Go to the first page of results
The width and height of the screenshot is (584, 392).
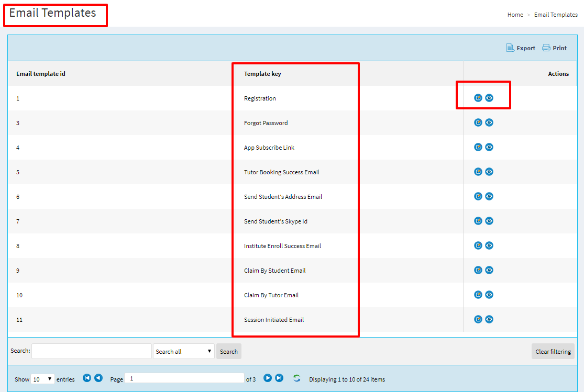(x=87, y=378)
